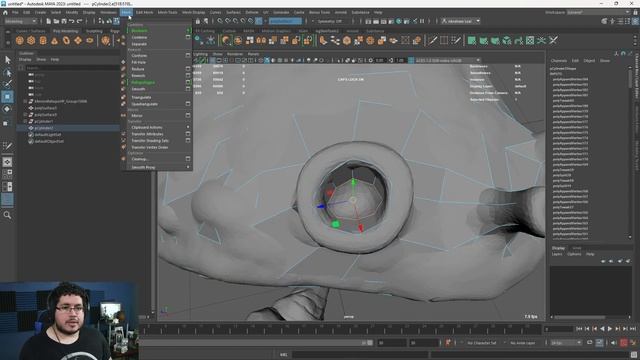Create a polygon torus from shelf
640x360 pixels.
point(66,40)
